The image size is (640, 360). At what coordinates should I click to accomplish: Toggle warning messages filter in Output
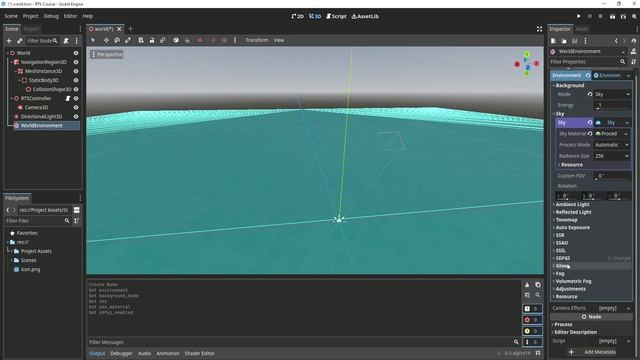pos(532,331)
